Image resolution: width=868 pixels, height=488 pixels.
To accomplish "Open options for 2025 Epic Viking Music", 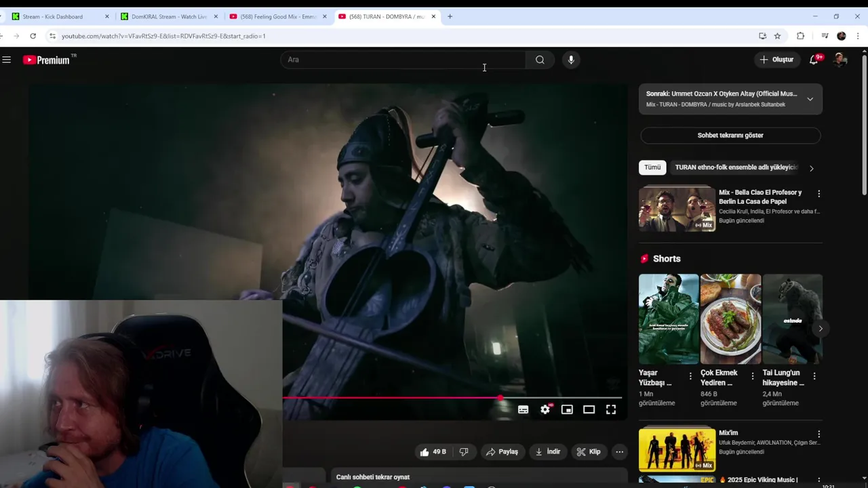I will (x=818, y=481).
